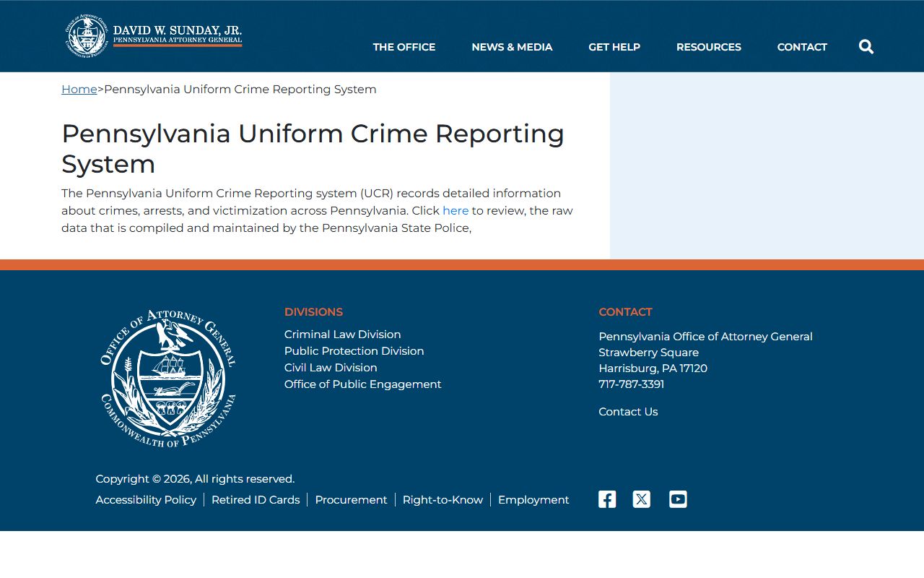Open Office of Public Engagement link
The height and width of the screenshot is (578, 924).
[362, 384]
